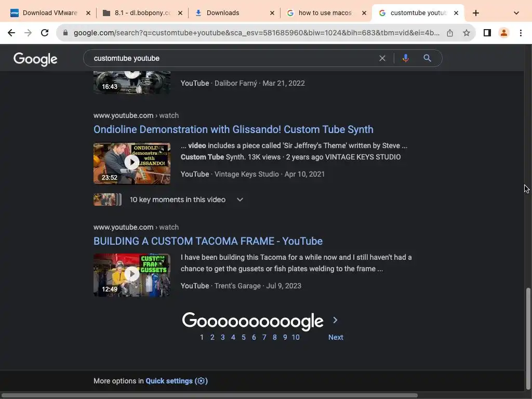Screen dimensions: 532x399
Task: Click next-page chevron beside Goooogle logo
Action: [x=335, y=320]
